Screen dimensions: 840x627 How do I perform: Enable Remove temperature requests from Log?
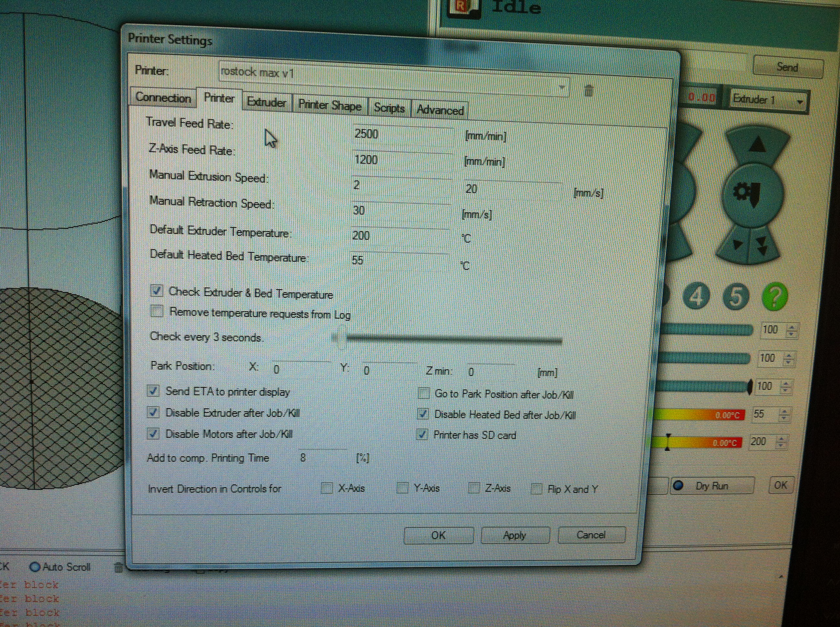pos(157,311)
